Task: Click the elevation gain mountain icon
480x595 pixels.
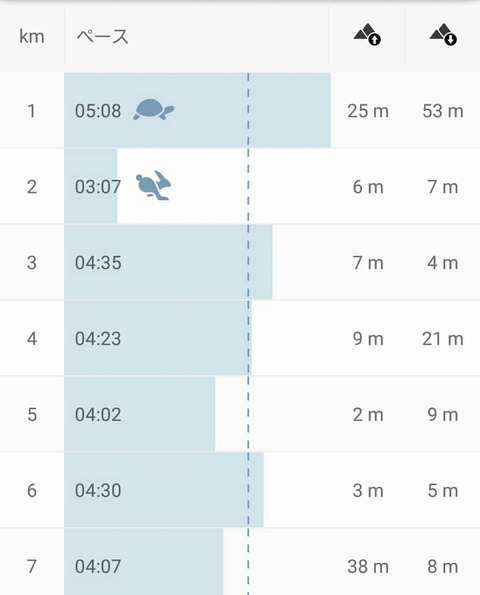Action: [367, 35]
